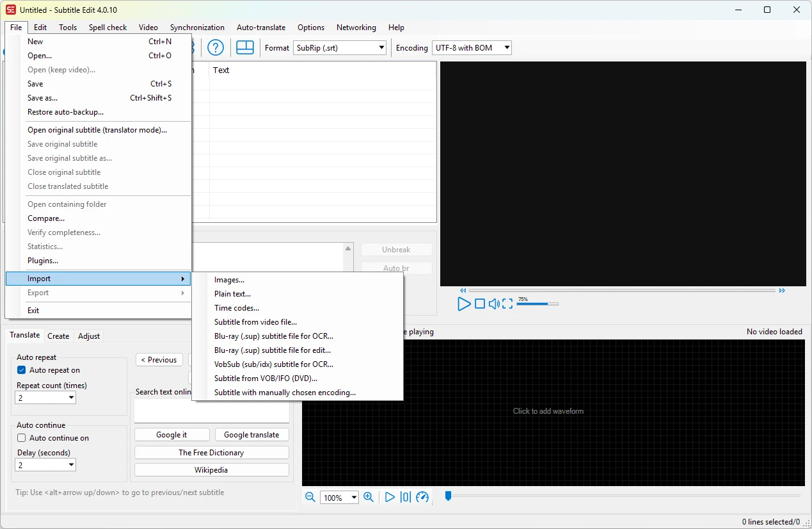Click the video position seek bar
This screenshot has height=529, width=812.
point(622,291)
